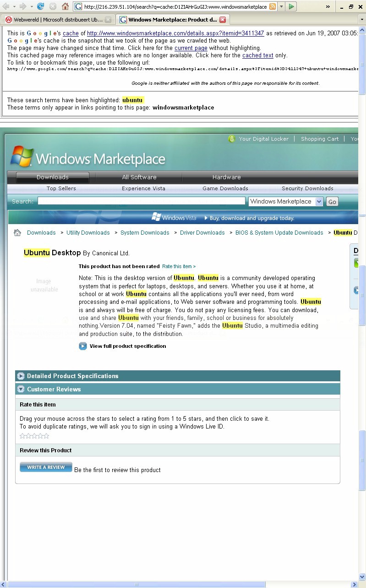Open the 'cached text' link
Viewport: 366px width, 588px height.
click(x=258, y=55)
